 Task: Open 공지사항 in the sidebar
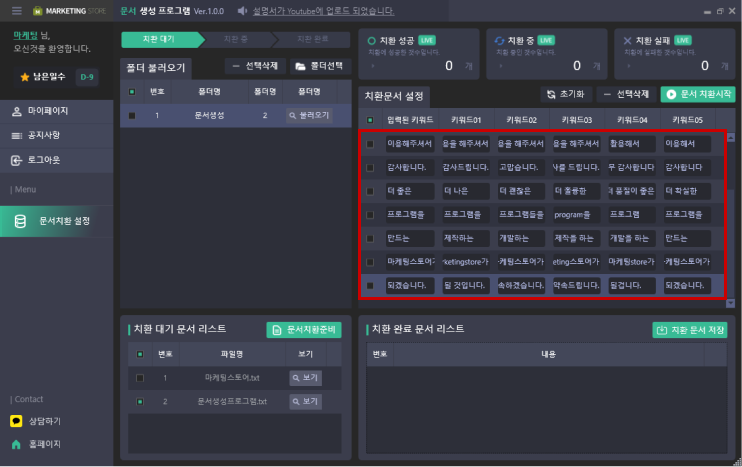coord(57,136)
